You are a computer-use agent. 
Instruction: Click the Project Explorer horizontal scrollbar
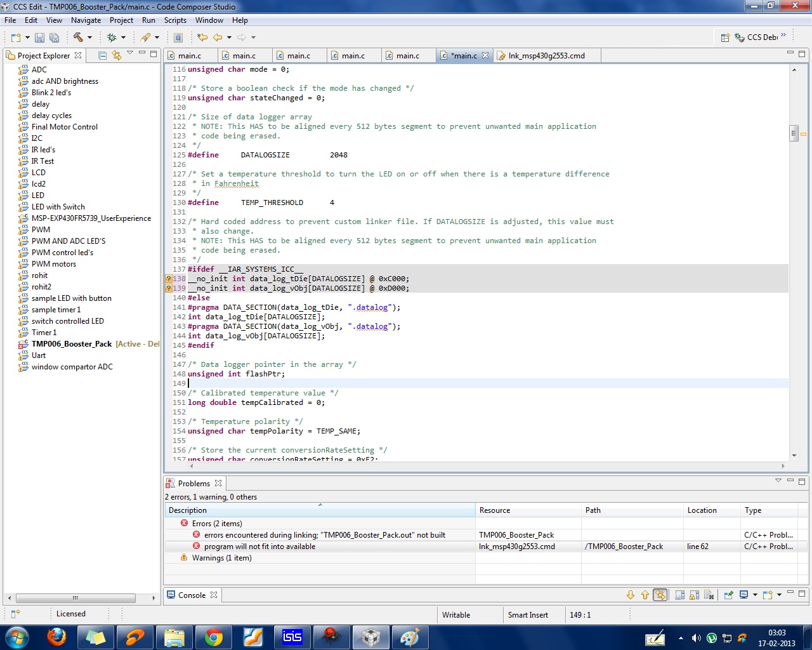[x=75, y=598]
